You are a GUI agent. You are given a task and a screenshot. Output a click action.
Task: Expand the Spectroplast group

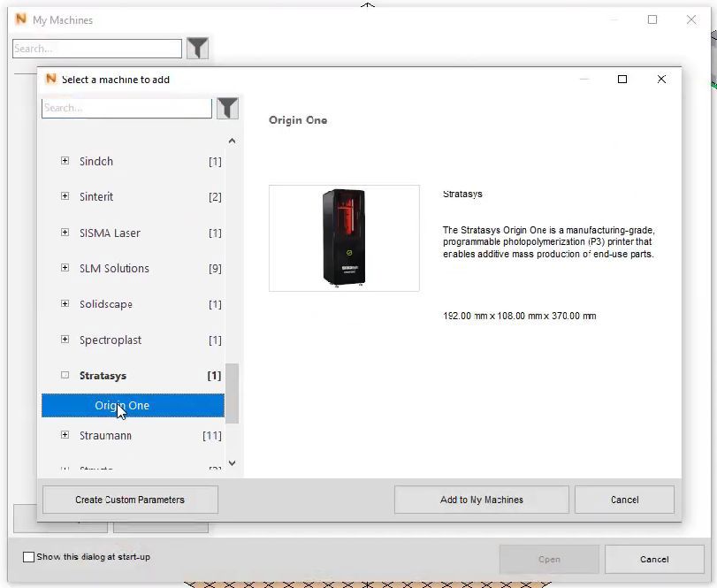[63, 340]
